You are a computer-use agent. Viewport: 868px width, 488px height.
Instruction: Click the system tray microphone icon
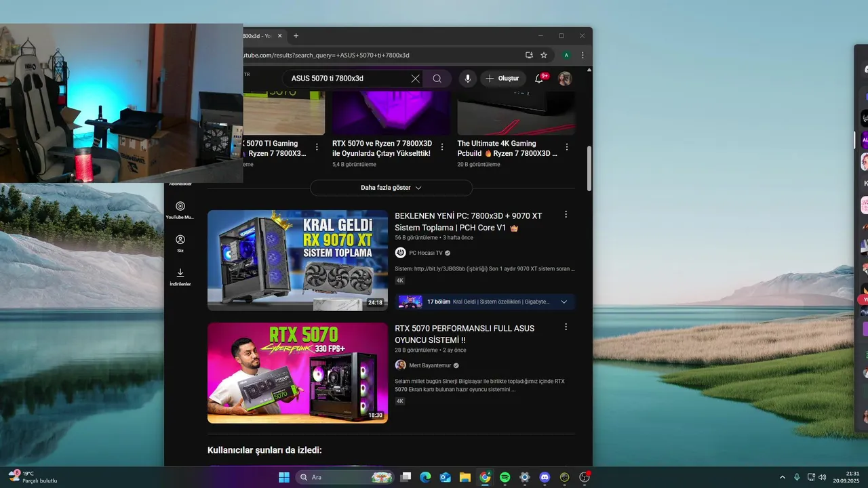click(x=797, y=477)
